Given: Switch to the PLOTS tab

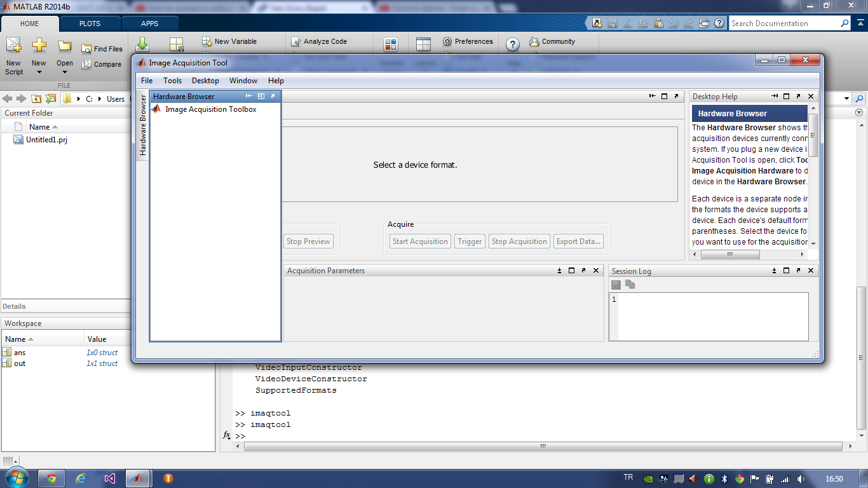Looking at the screenshot, I should pos(90,24).
